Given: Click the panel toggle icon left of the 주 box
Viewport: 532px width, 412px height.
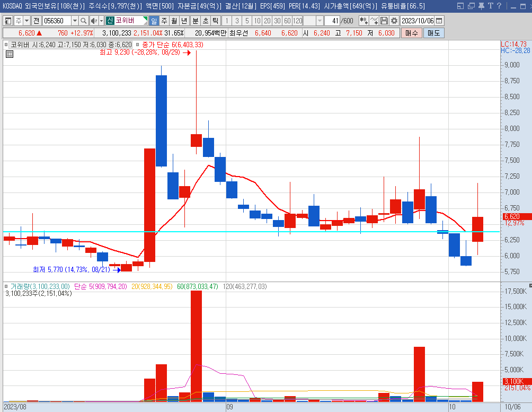Looking at the screenshot, I should click(8, 21).
